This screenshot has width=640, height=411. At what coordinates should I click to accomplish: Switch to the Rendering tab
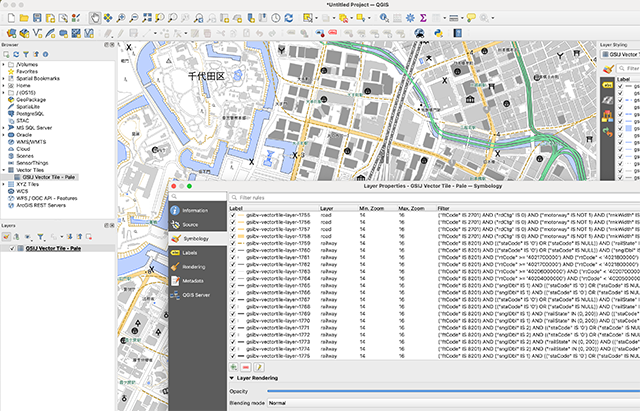tap(198, 267)
